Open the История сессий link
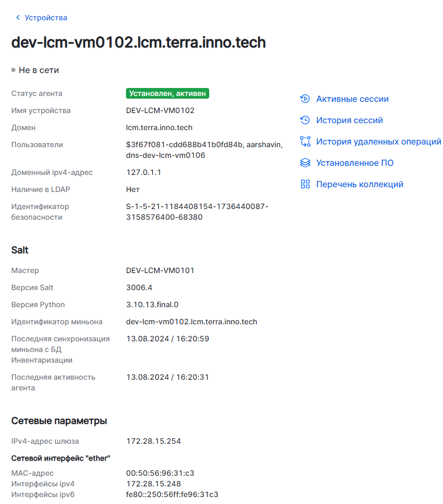 point(350,120)
